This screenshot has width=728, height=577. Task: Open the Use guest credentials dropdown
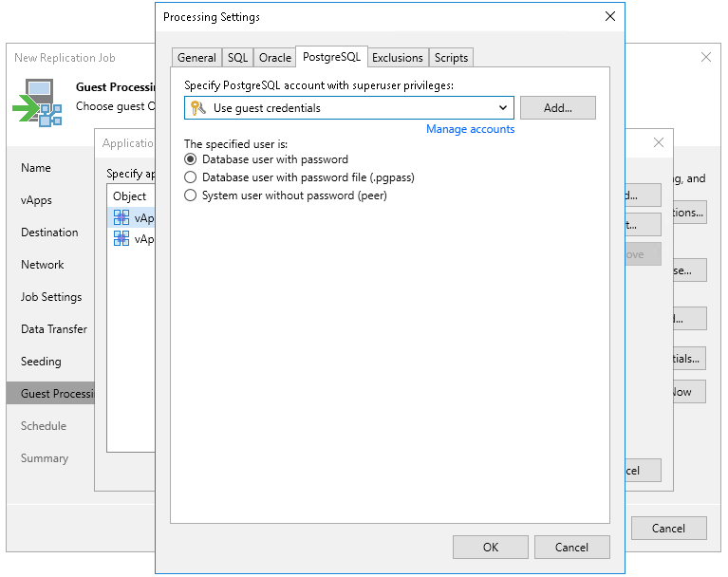pyautogui.click(x=349, y=107)
